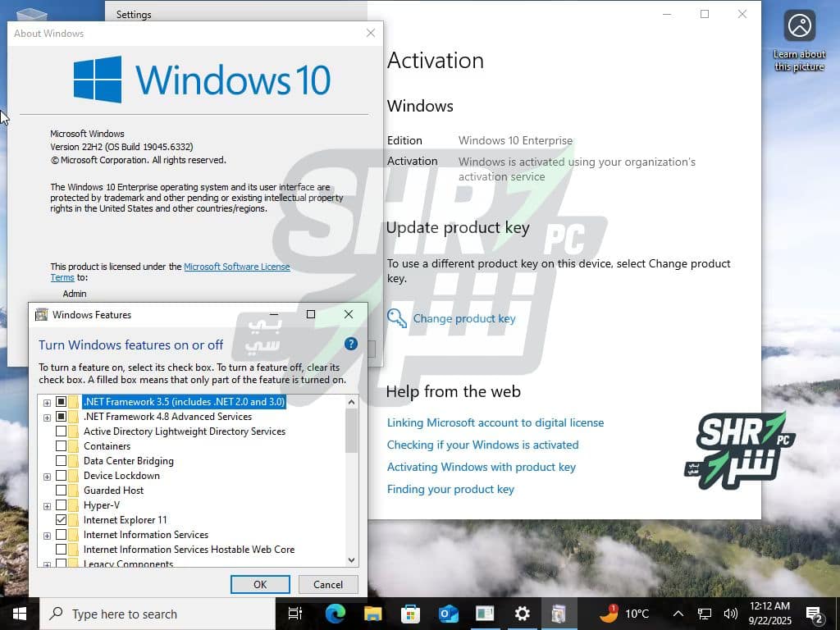The image size is (840, 630).
Task: Launch Microsoft Store from taskbar
Action: pyautogui.click(x=410, y=614)
